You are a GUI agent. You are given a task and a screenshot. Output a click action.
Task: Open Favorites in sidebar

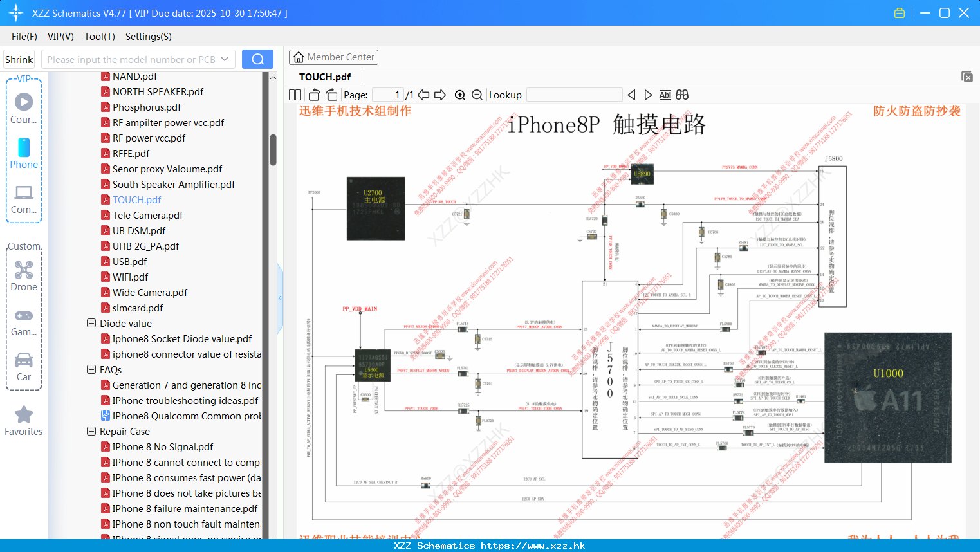click(x=24, y=421)
